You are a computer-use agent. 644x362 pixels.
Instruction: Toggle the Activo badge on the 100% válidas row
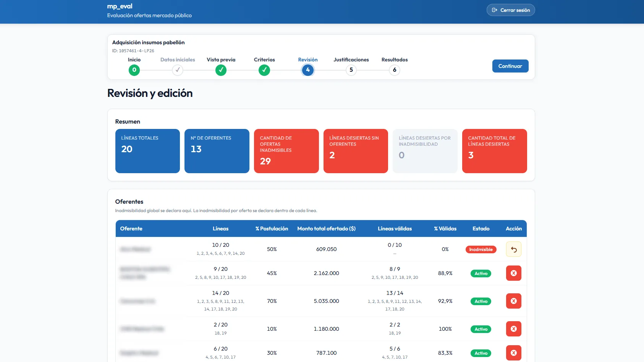(481, 329)
